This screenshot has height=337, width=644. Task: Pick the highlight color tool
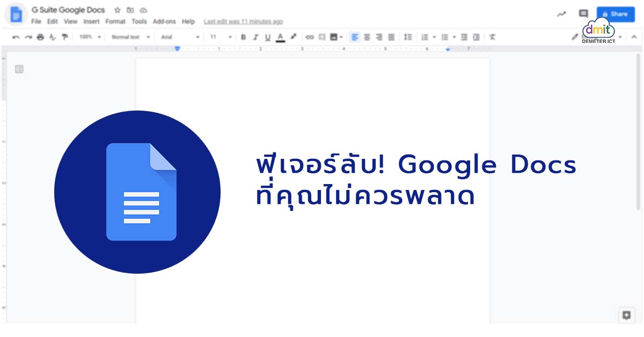pos(293,37)
